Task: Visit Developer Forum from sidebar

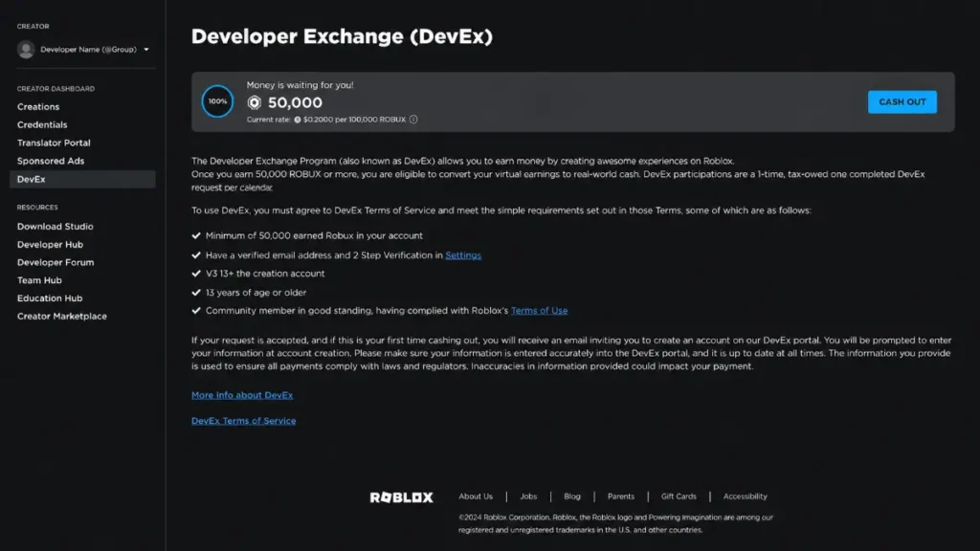Action: pos(56,262)
